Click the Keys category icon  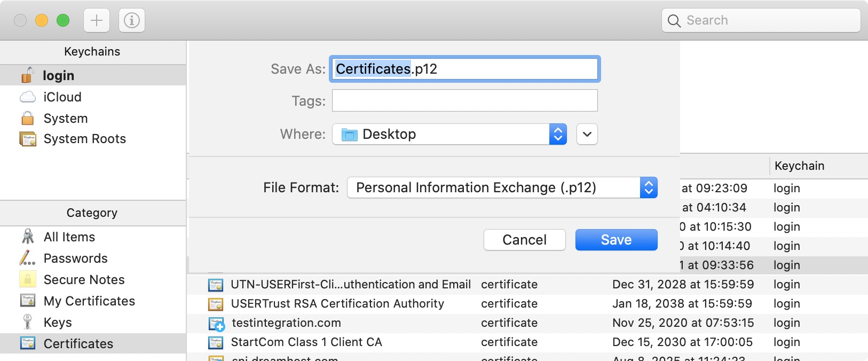(28, 322)
